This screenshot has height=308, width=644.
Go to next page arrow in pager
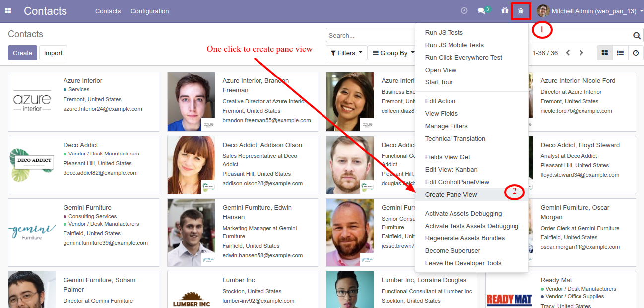581,53
